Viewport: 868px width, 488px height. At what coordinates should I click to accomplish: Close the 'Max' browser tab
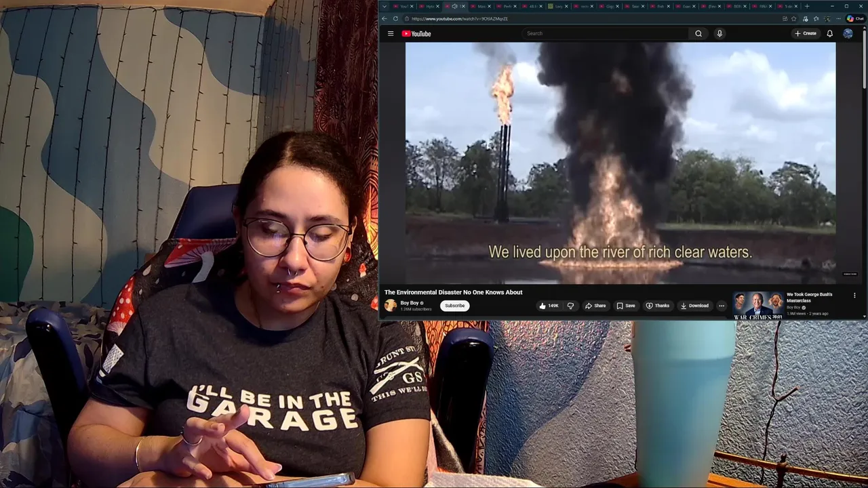click(490, 6)
